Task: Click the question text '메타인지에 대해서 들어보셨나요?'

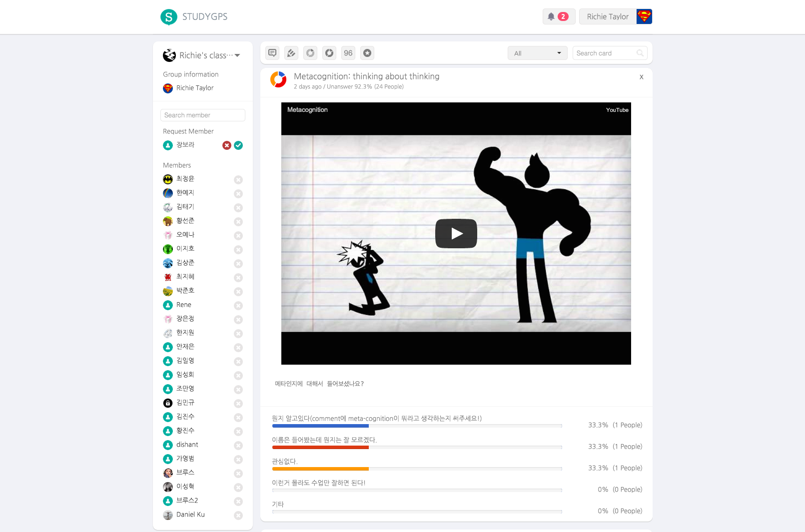Action: pyautogui.click(x=319, y=384)
